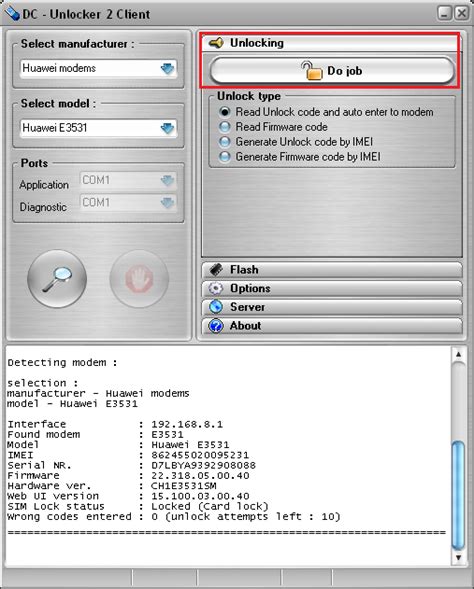Click the Interface value 192.168.8.1
Viewport: 474px width, 589px height.
tap(187, 424)
